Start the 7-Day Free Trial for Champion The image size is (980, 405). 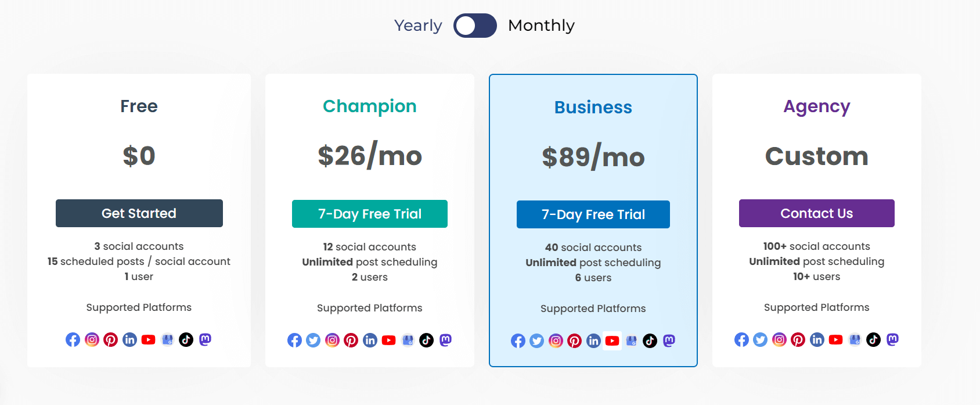[370, 214]
